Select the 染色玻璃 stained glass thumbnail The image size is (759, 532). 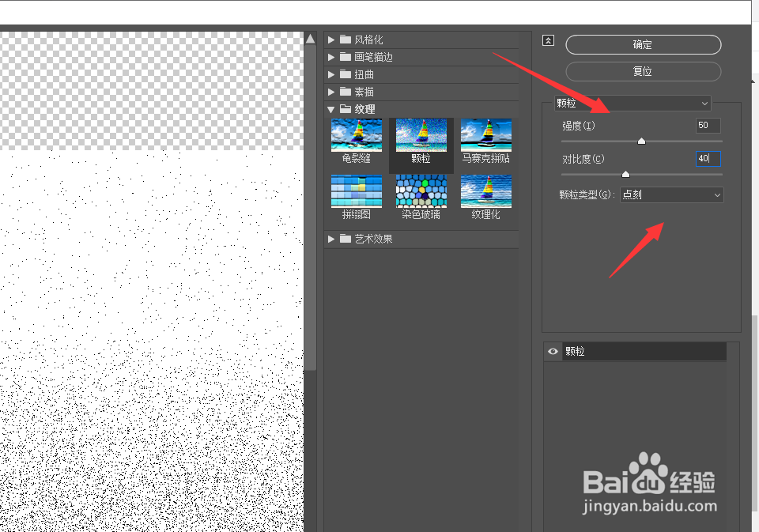421,191
